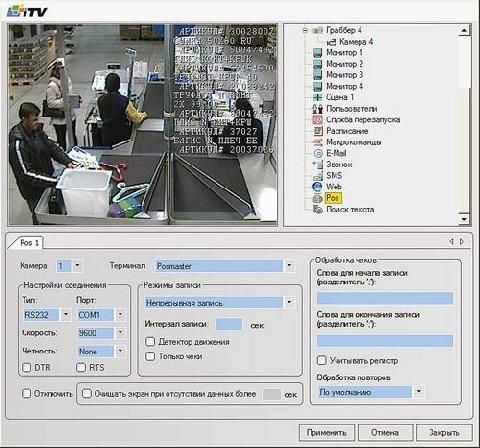The width and height of the screenshot is (480, 448).
Task: Expand the COM1 port dropdown
Action: pos(120,314)
